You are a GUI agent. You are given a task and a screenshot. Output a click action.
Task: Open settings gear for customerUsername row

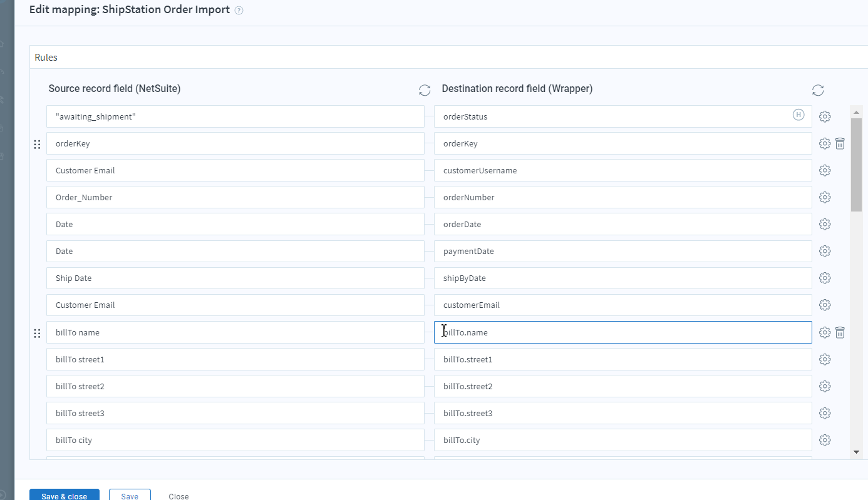[x=825, y=171]
